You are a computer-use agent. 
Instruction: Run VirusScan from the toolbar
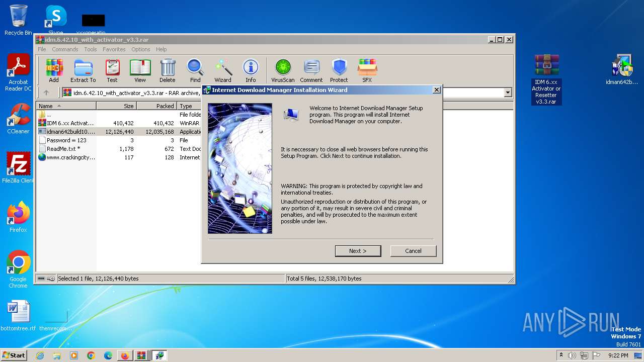click(x=283, y=70)
